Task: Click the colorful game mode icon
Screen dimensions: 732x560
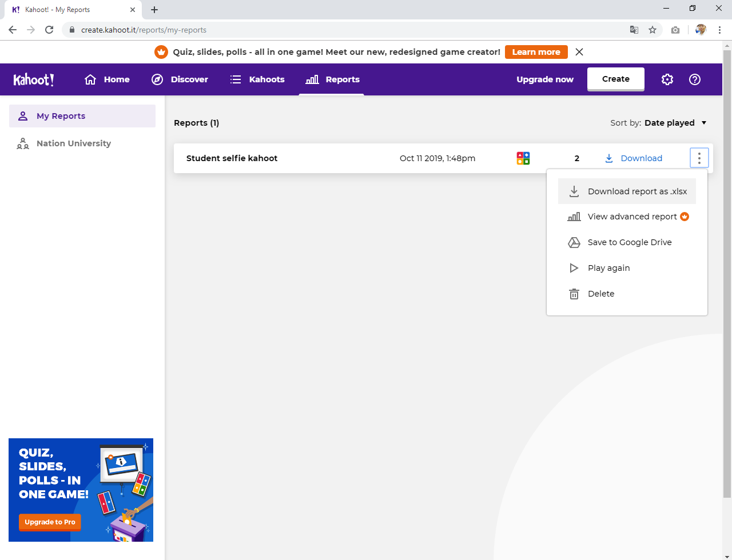Action: [523, 158]
